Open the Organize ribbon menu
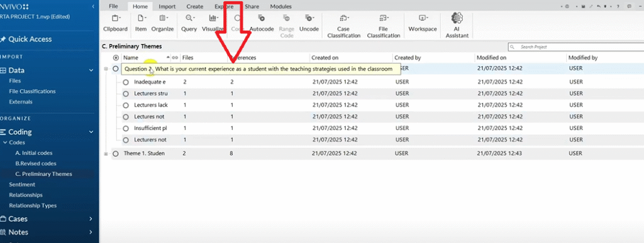644x243 pixels. [x=163, y=23]
